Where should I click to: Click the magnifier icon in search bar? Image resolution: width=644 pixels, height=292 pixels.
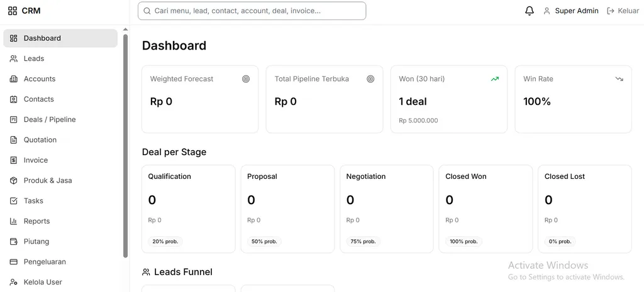point(147,11)
